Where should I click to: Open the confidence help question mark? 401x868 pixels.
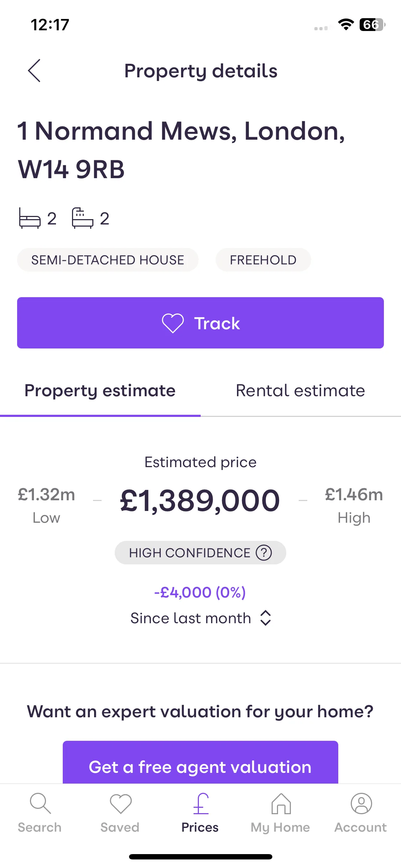point(264,553)
